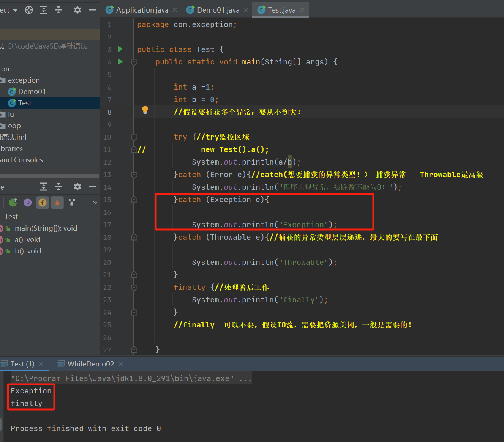Close the WhileDemo02 run tab

tap(121, 364)
